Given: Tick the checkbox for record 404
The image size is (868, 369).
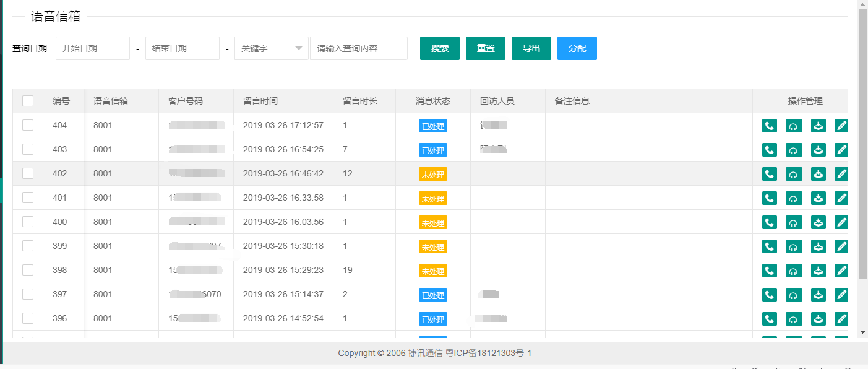Looking at the screenshot, I should (x=28, y=125).
